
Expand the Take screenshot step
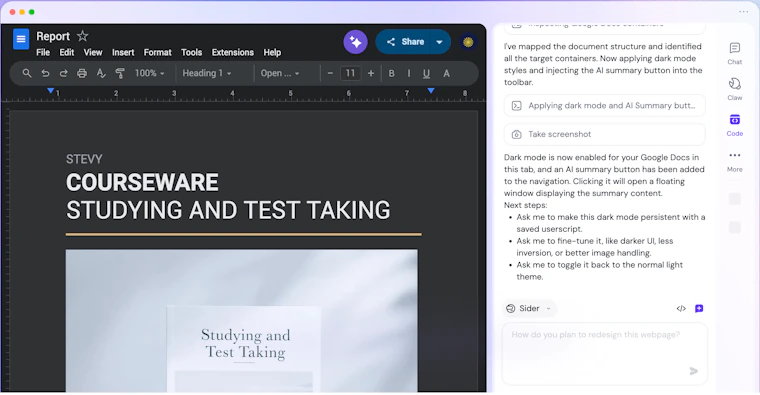[x=604, y=134]
